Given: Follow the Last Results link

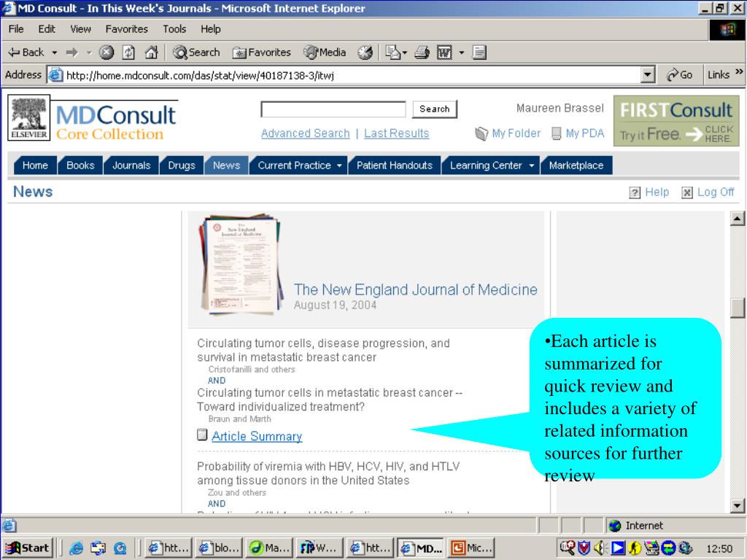Looking at the screenshot, I should [396, 133].
